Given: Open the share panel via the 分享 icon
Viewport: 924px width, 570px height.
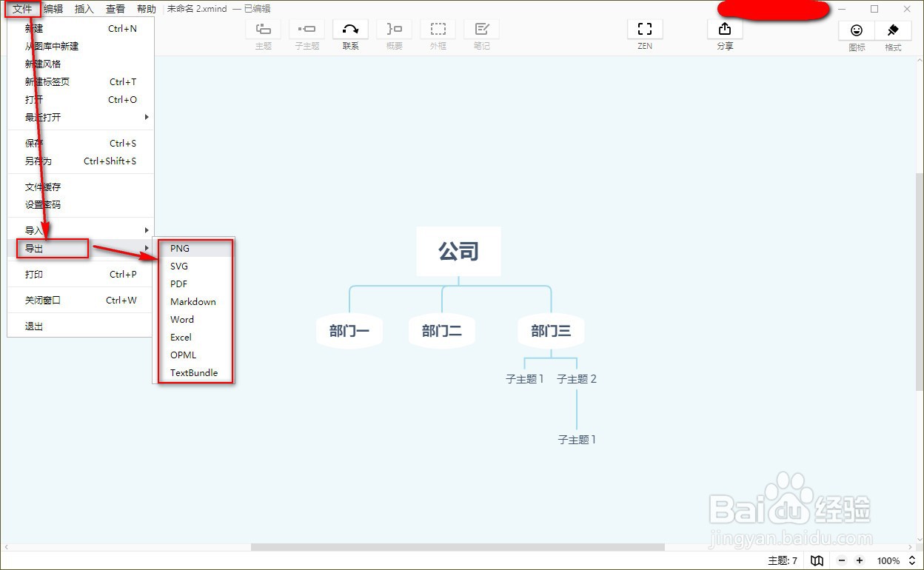Looking at the screenshot, I should 724,33.
